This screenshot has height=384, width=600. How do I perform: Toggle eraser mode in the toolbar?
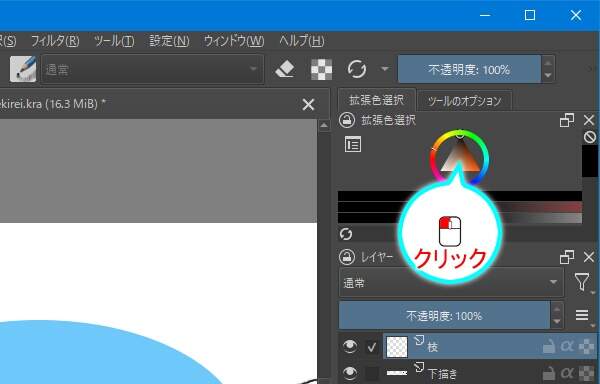(x=285, y=69)
